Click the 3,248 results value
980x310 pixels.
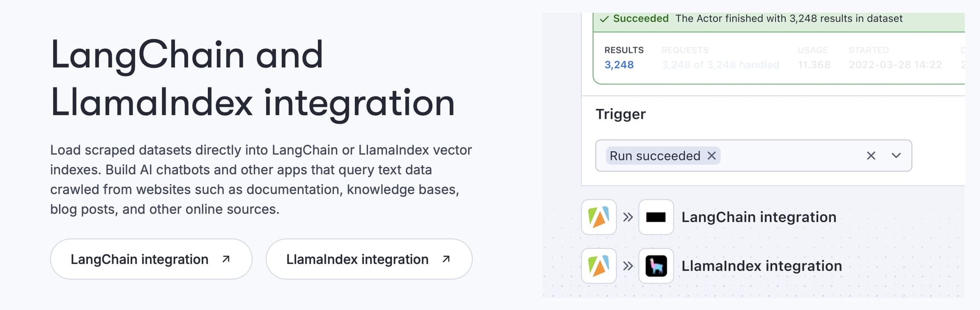coord(618,64)
